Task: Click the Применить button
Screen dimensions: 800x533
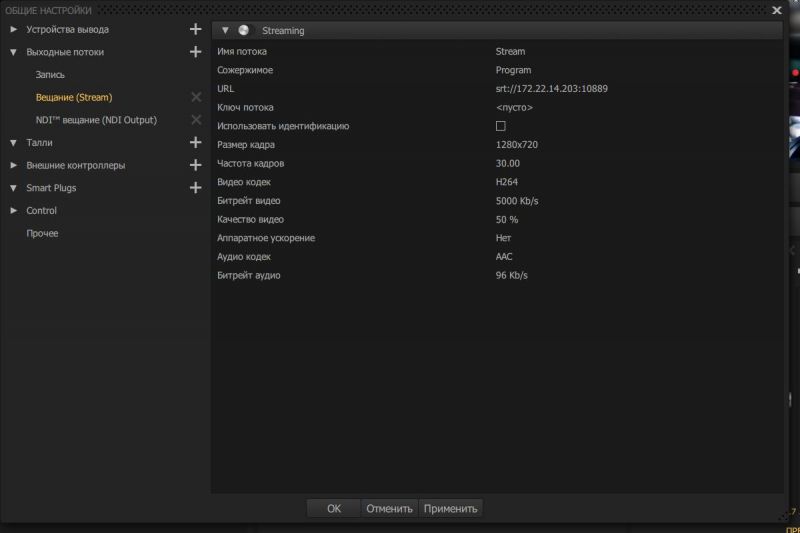Action: click(x=451, y=509)
